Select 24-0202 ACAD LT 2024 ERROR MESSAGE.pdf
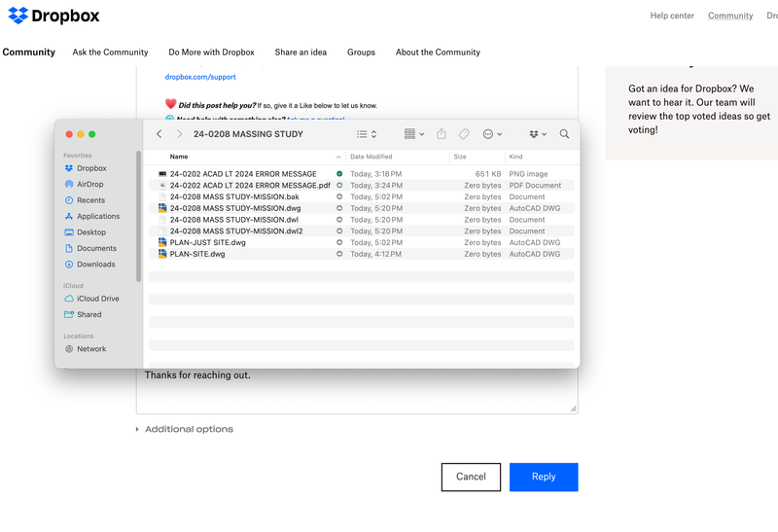 (362, 185)
